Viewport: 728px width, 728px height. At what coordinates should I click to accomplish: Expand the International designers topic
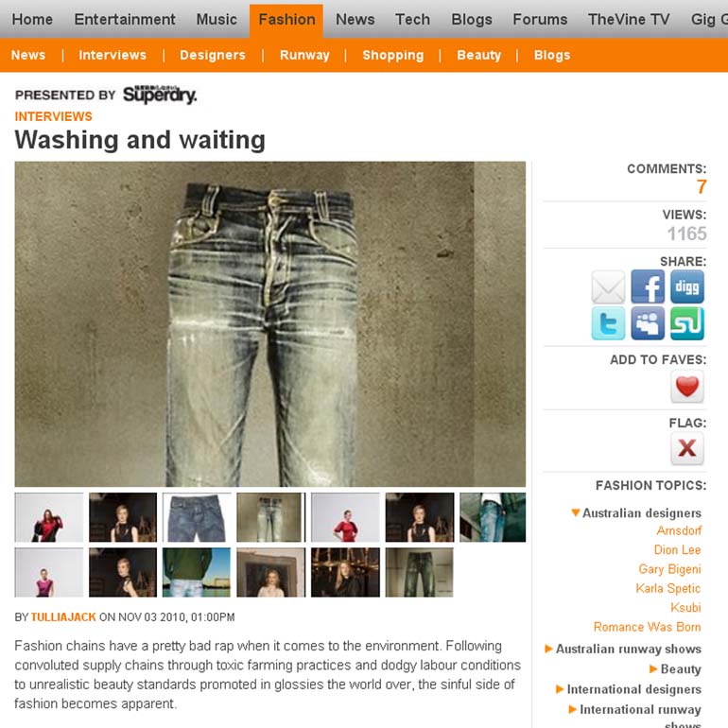pyautogui.click(x=629, y=689)
